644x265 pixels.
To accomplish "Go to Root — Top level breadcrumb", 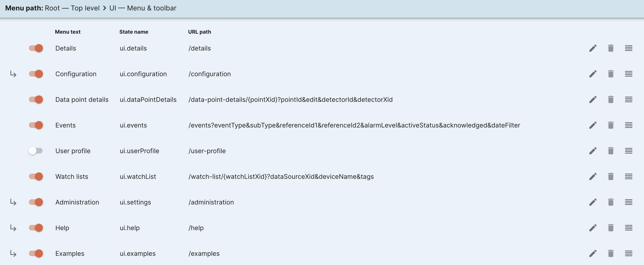I will click(x=72, y=8).
